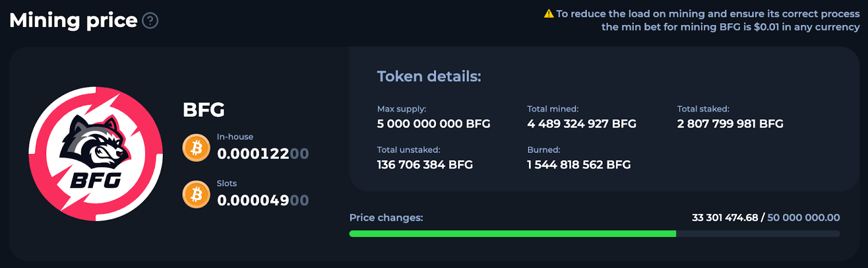Click the 50 000 000.00 target amount

pos(803,218)
